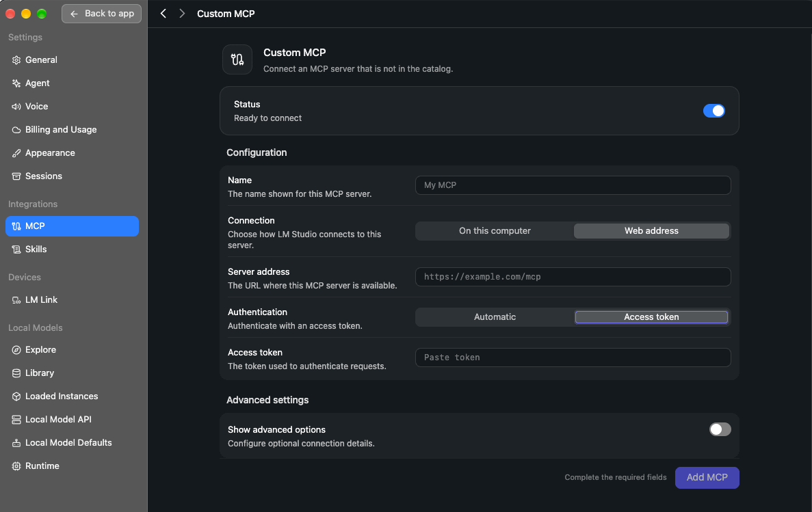Viewport: 812px width, 512px height.
Task: Click the Back to app button
Action: tap(101, 14)
